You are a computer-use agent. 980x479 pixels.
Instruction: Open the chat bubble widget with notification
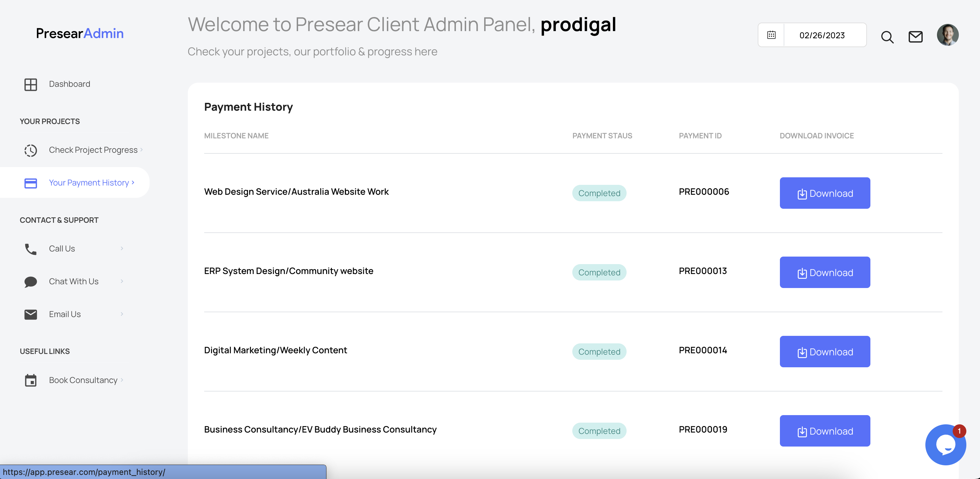(x=946, y=444)
